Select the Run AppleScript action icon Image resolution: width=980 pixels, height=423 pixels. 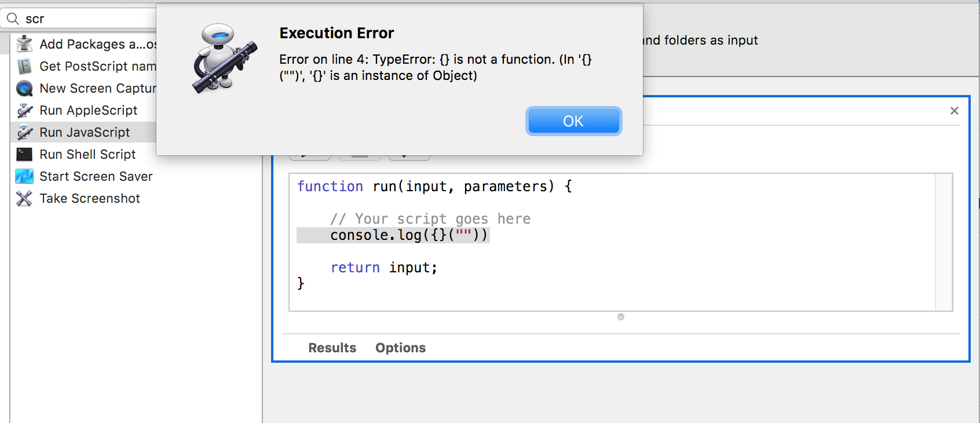point(24,110)
